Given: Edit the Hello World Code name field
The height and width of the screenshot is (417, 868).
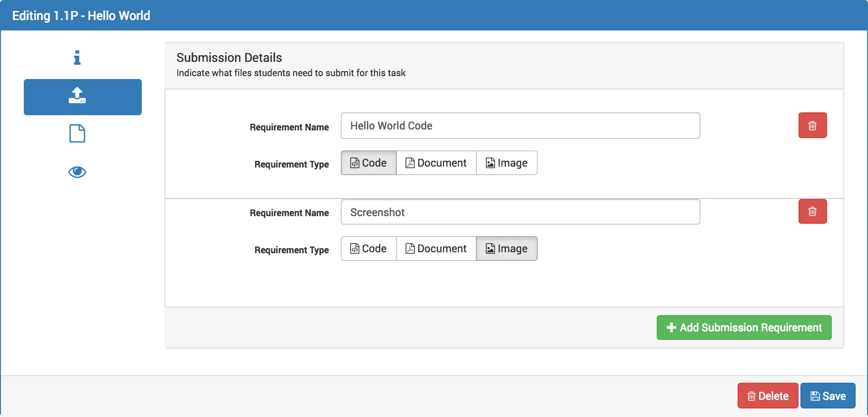Looking at the screenshot, I should tap(520, 126).
